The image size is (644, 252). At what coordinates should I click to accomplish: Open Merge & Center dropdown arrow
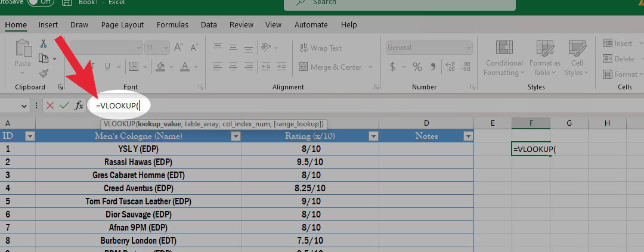pos(370,67)
